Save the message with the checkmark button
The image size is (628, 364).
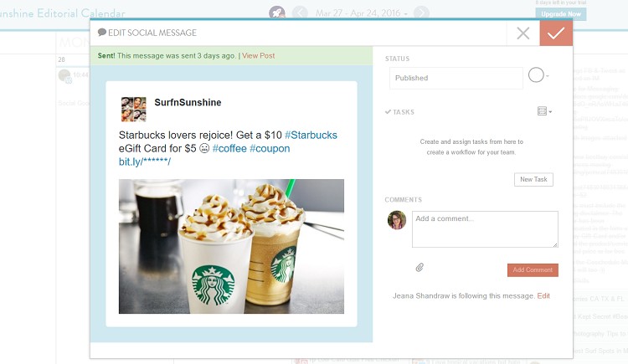point(556,33)
